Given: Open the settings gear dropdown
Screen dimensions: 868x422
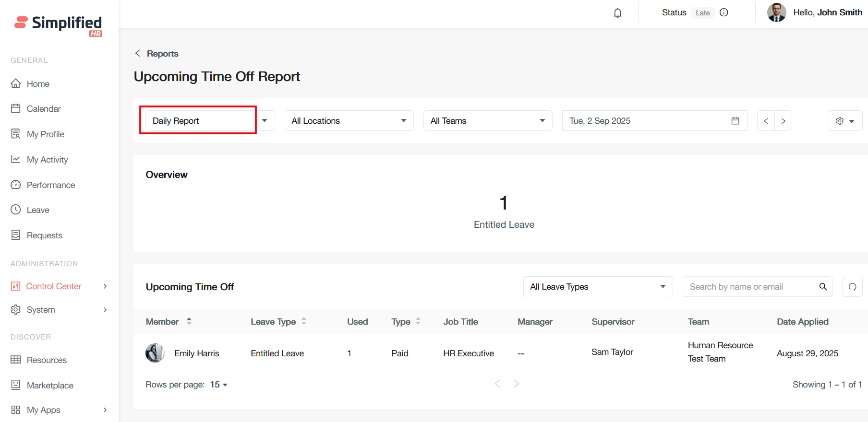Looking at the screenshot, I should click(x=844, y=121).
